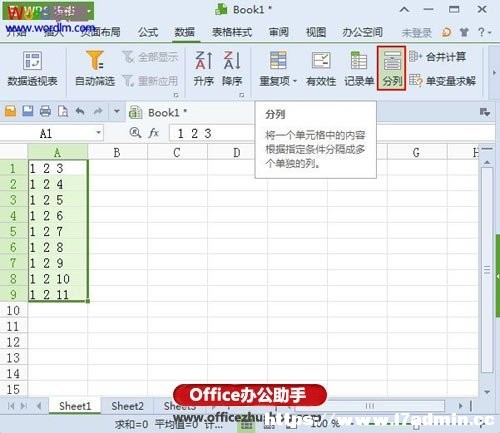500x433 pixels.
Task: Click the undo arrow icon
Action: click(x=80, y=111)
